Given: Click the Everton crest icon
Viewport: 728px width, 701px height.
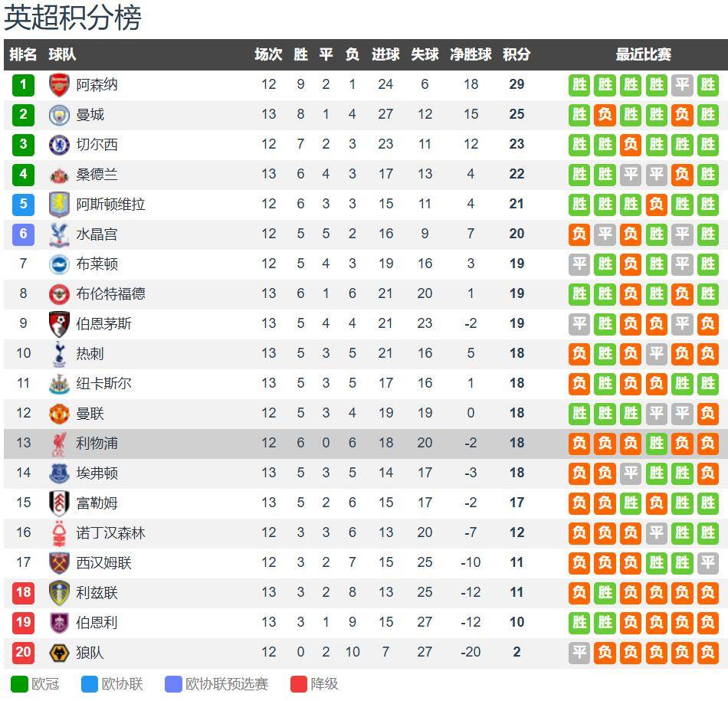Looking at the screenshot, I should coord(59,473).
